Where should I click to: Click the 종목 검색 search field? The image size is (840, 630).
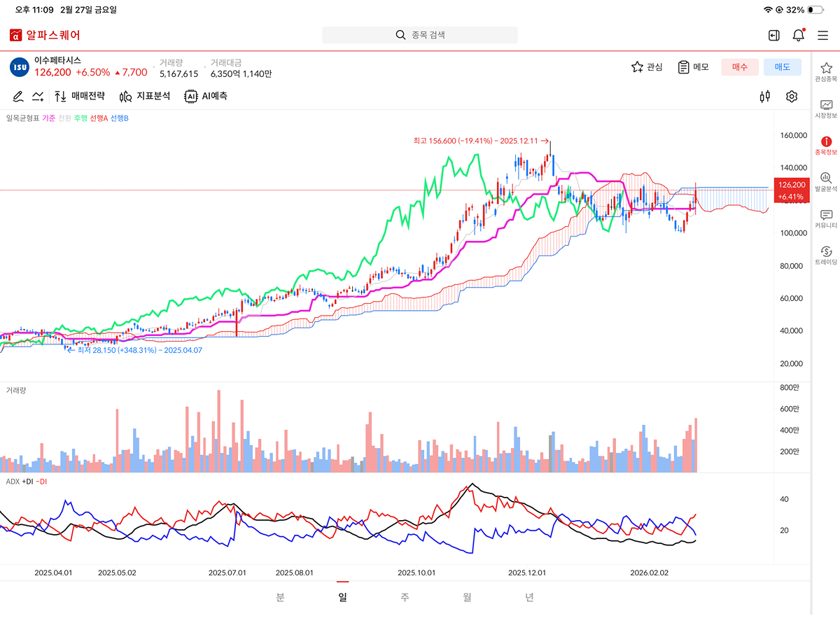tap(420, 35)
